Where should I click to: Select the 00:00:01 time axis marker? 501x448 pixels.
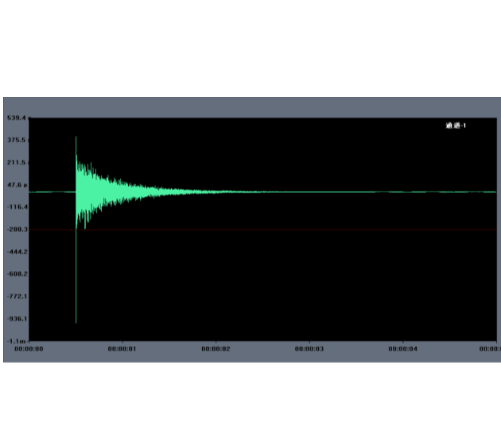122,349
